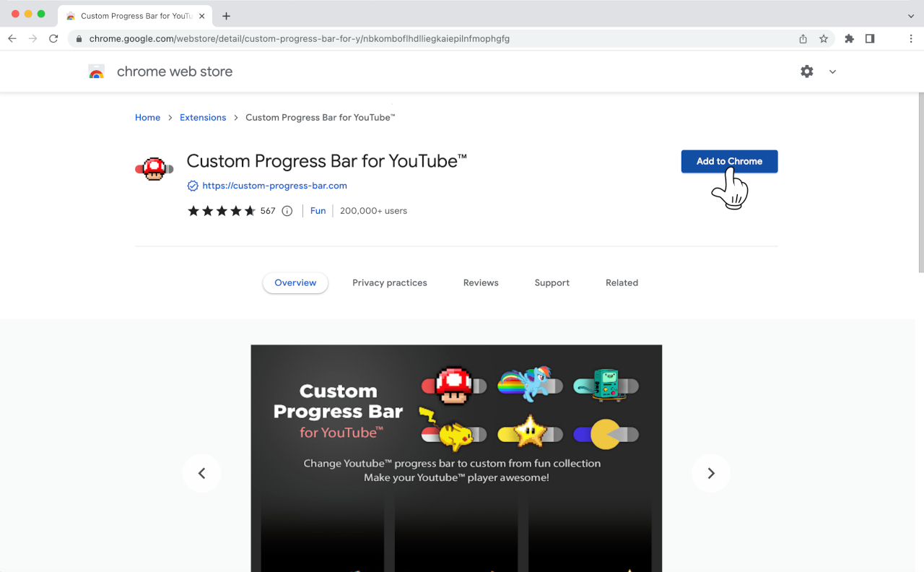Click the verified publisher badge icon
924x572 pixels.
(193, 186)
